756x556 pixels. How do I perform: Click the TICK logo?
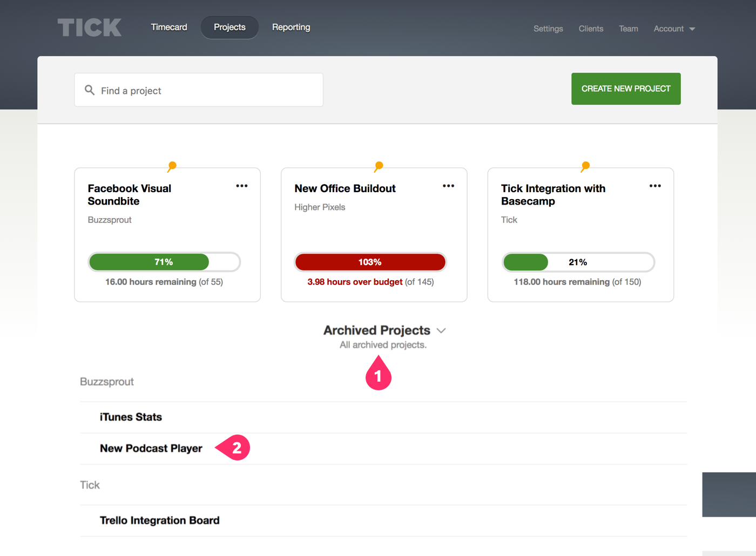[90, 28]
